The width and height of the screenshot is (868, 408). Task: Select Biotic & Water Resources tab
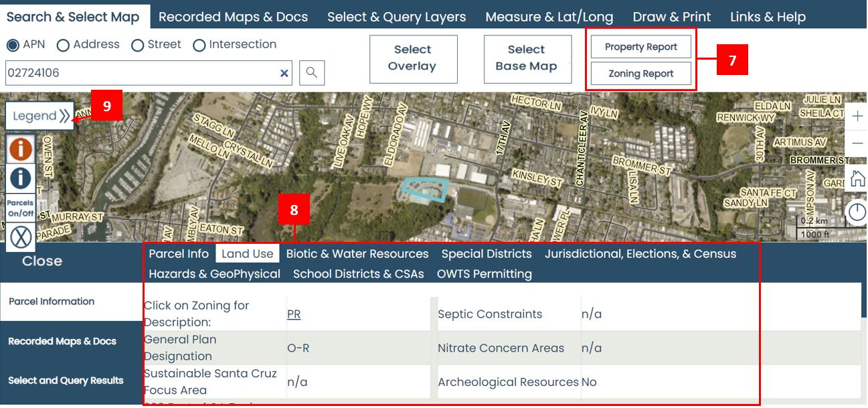357,254
